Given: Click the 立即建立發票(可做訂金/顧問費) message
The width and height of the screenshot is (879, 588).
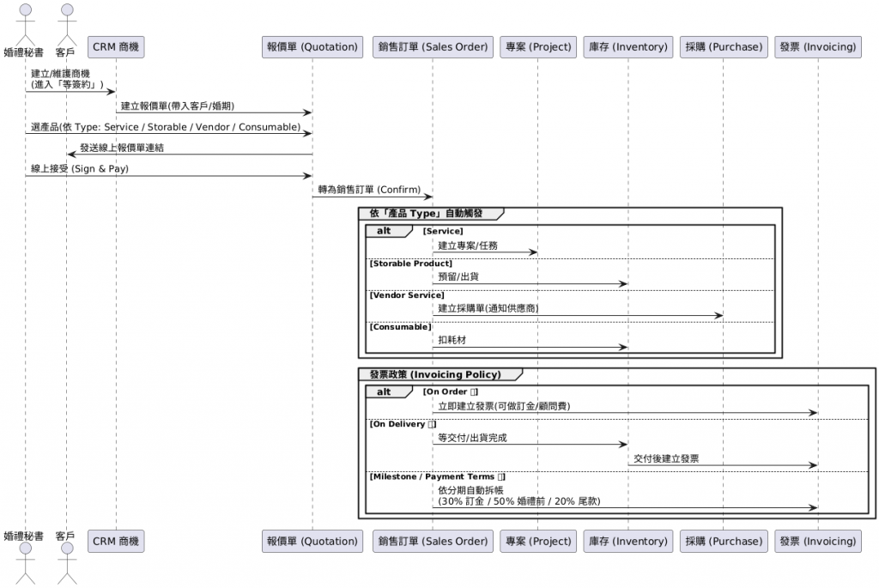Looking at the screenshot, I should (x=504, y=406).
